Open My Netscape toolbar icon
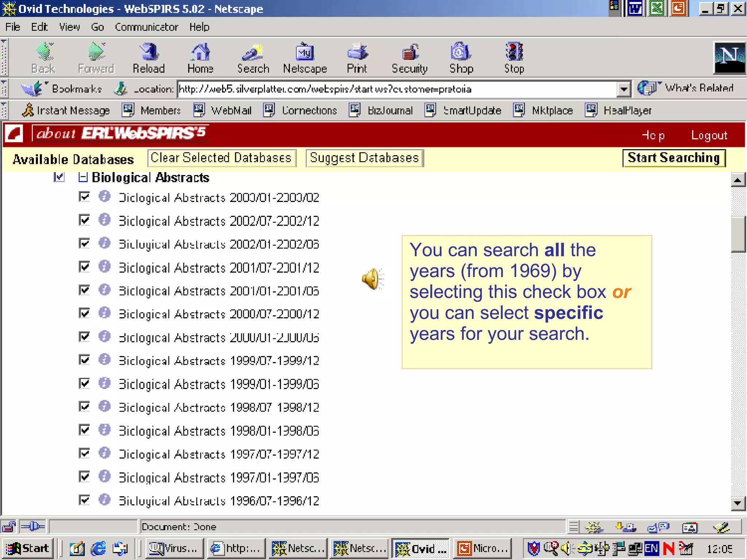 click(305, 52)
